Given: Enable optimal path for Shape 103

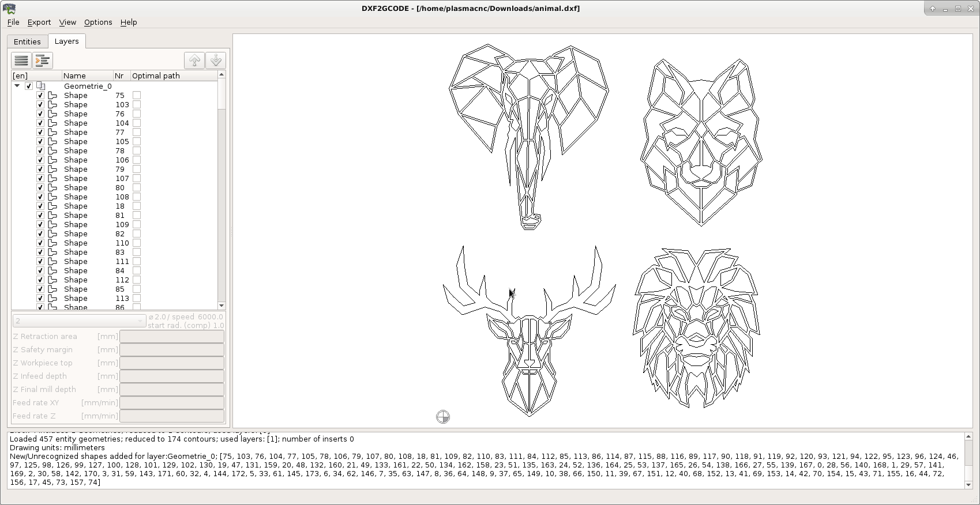Looking at the screenshot, I should tap(137, 104).
